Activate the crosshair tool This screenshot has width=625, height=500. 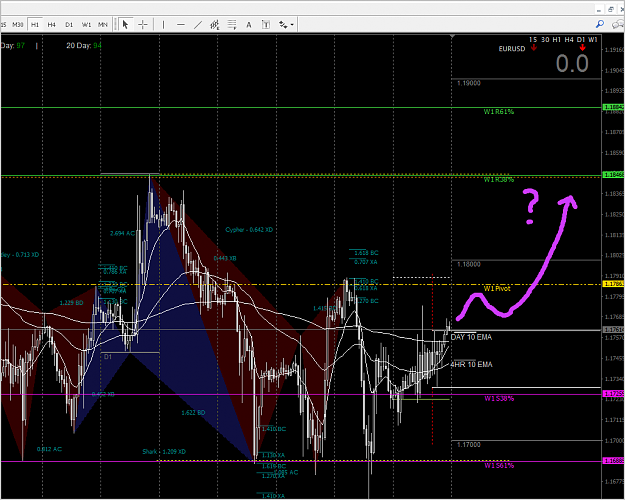pos(143,25)
